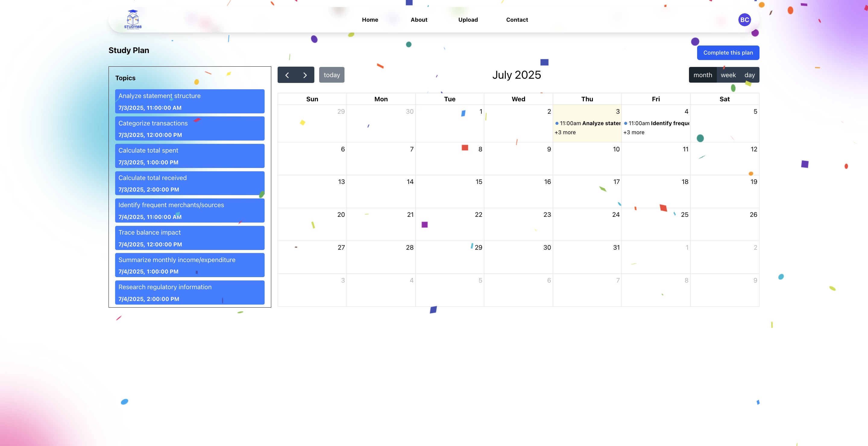Click the Sat column header
The height and width of the screenshot is (446, 868).
(725, 99)
